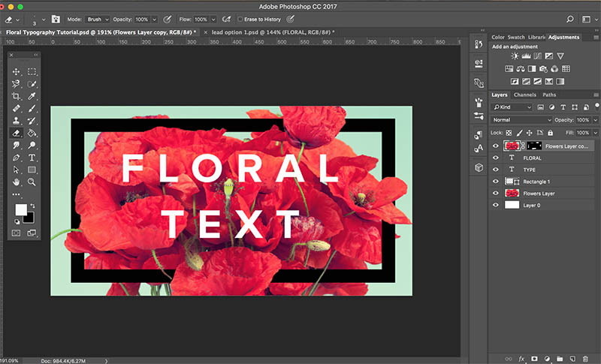Select the Eraser tool in the toolbox
This screenshot has height=364, width=601.
click(x=16, y=133)
